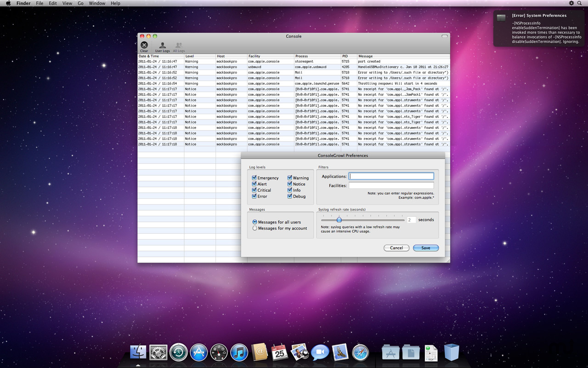Select the storeagent process row

[294, 61]
